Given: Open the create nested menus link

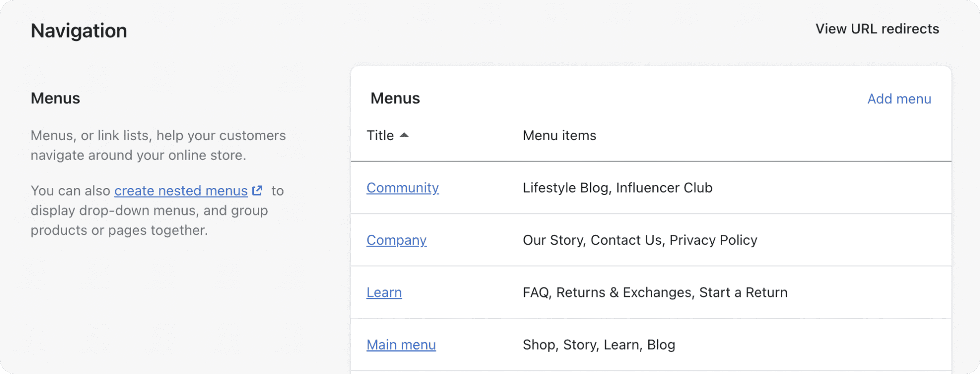Looking at the screenshot, I should tap(181, 190).
